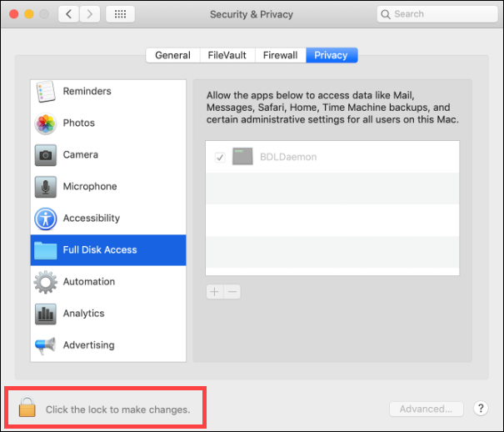
Task: Open help with the question mark button
Action: coord(481,409)
